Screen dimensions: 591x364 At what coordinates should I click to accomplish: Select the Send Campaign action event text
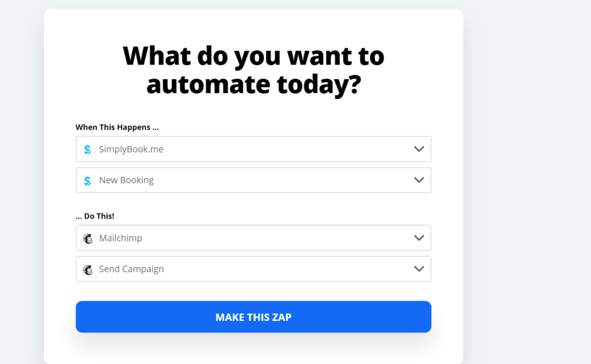(131, 269)
